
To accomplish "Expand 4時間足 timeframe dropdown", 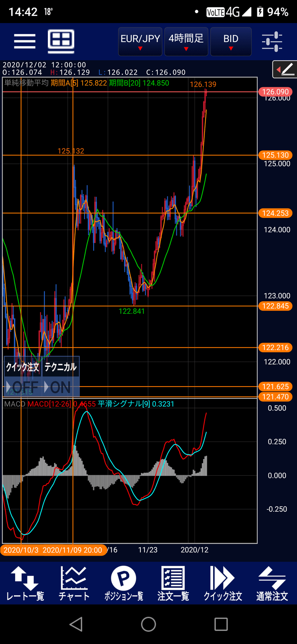I will click(186, 42).
